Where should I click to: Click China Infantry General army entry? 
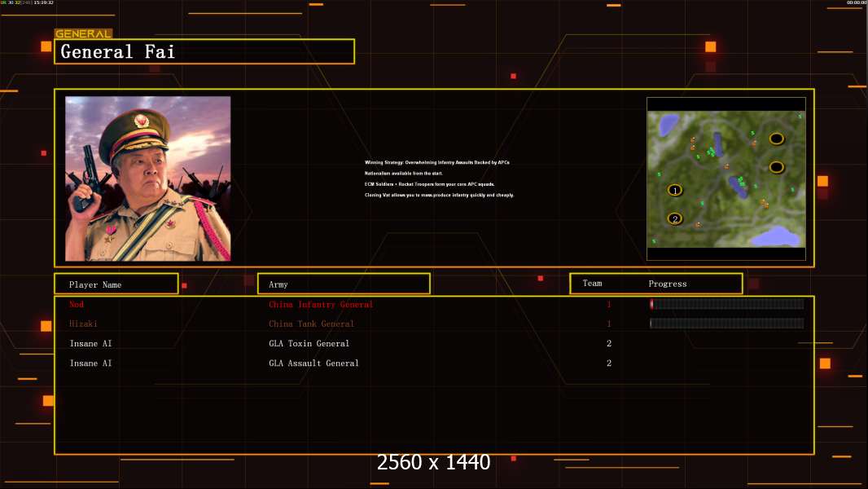click(321, 305)
